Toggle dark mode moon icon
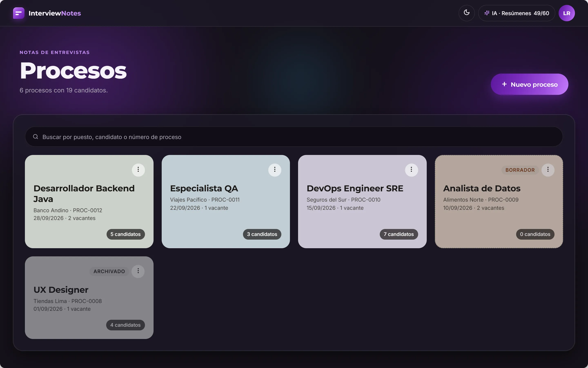588x368 pixels. [x=467, y=13]
